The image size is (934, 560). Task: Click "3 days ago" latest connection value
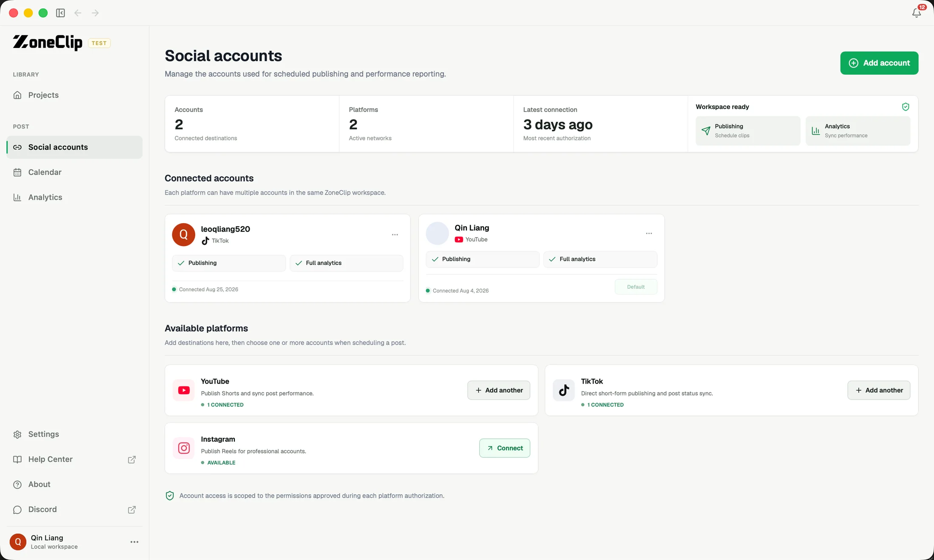[558, 124]
